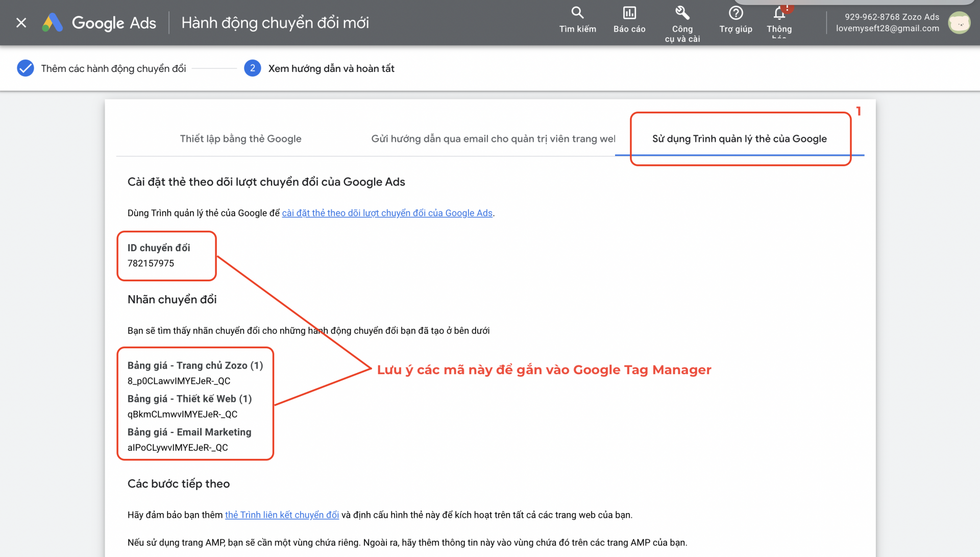Click the Nhãn chuyển đổi heading
This screenshot has height=557, width=980.
(x=172, y=299)
